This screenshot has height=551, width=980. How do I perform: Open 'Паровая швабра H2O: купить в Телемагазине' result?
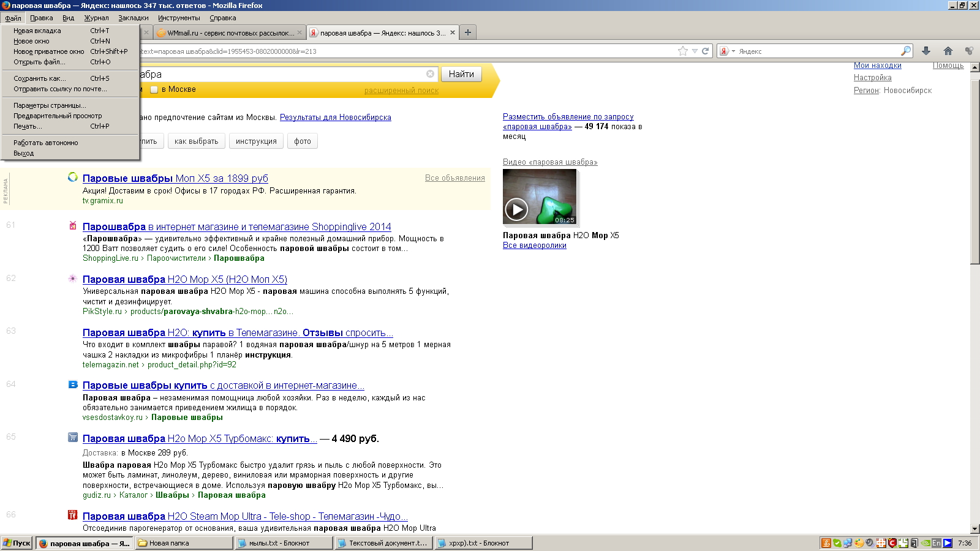point(238,332)
